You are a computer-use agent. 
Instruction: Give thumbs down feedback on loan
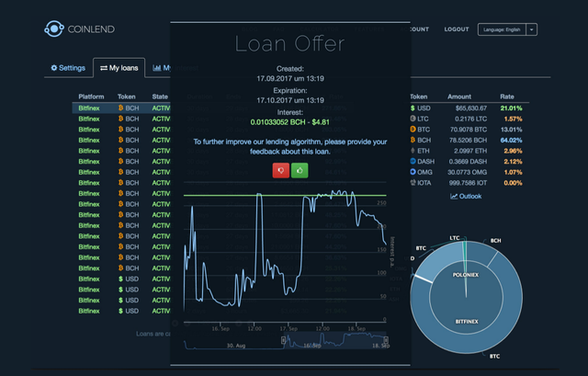(280, 170)
